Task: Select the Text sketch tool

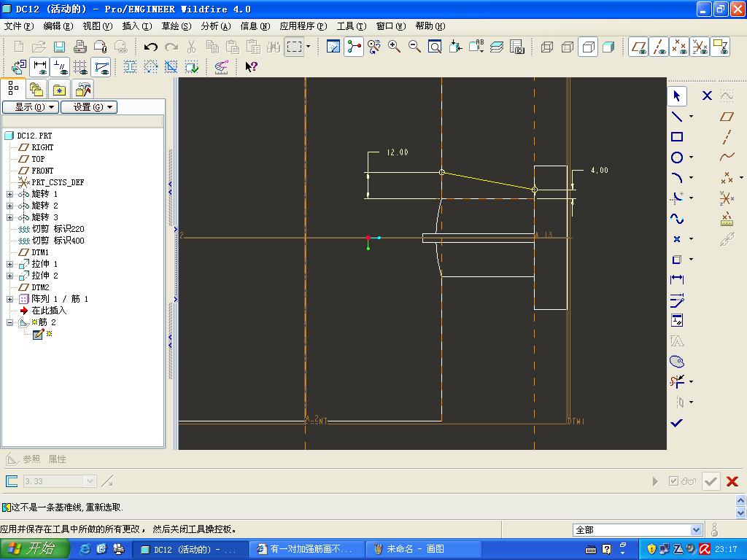Action: [676, 341]
